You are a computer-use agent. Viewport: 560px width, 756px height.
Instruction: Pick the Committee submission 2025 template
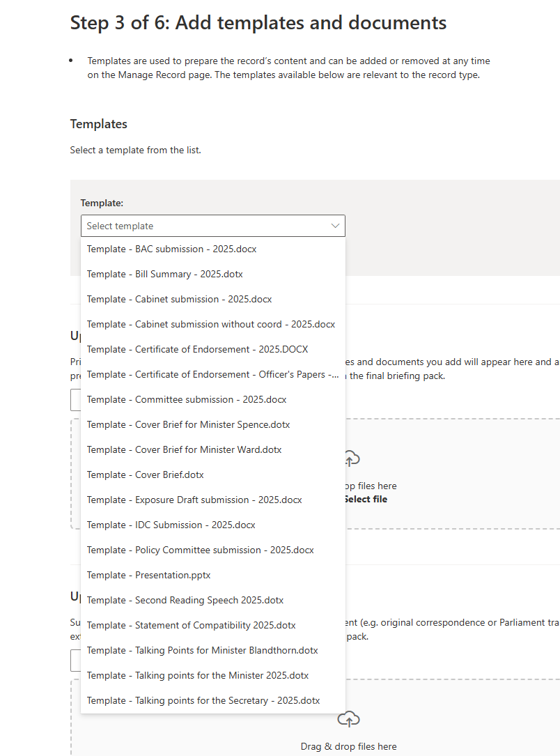click(x=186, y=399)
